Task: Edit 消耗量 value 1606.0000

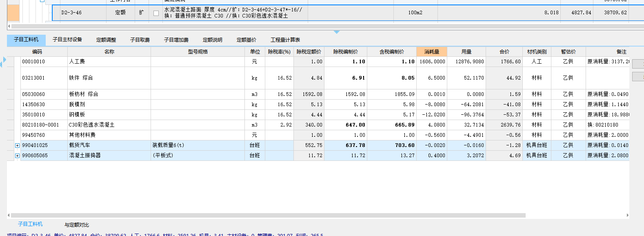Action: pos(432,62)
